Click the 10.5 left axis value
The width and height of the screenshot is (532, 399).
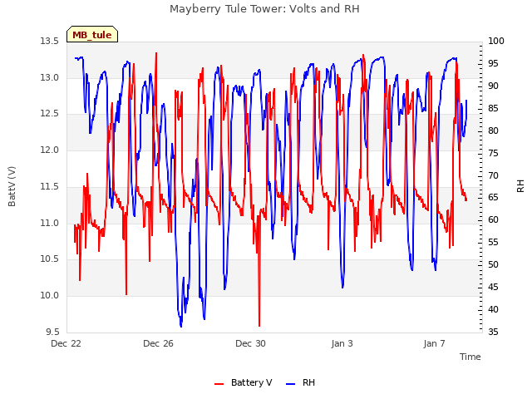coord(50,259)
